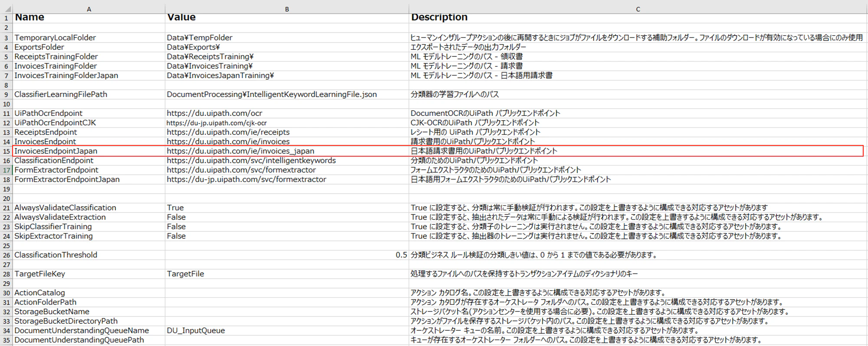Select the ActionCatalog cell

[x=89, y=293]
